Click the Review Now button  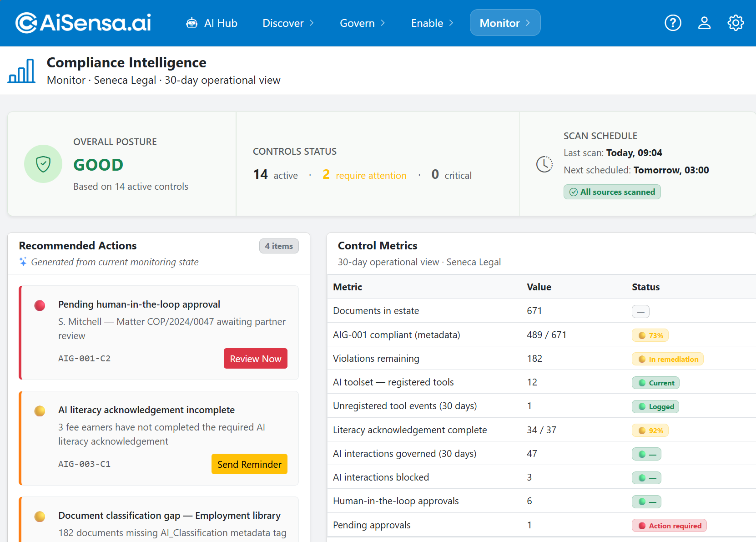click(256, 359)
